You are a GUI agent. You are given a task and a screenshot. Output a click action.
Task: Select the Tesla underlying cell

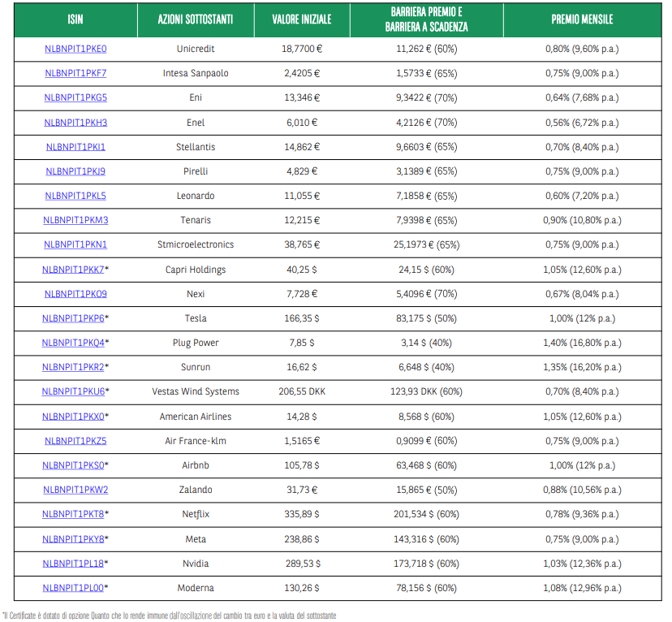coord(196,318)
